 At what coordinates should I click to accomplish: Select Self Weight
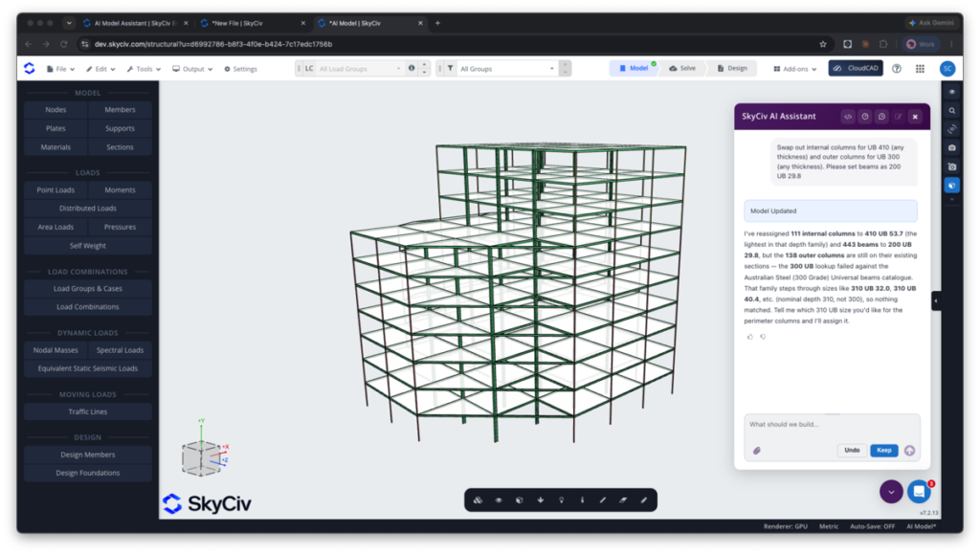[88, 246]
